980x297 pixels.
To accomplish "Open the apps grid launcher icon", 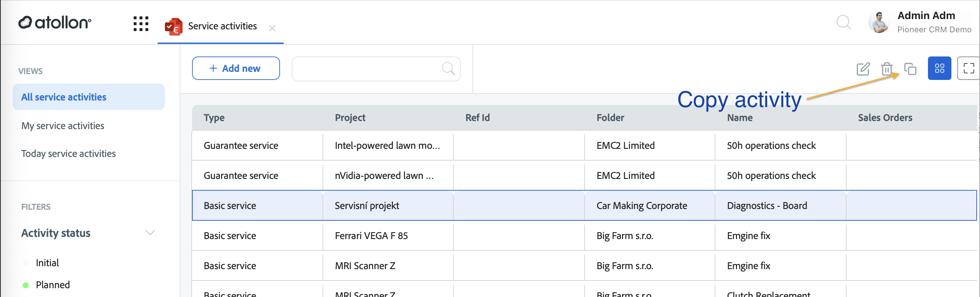I will click(141, 23).
